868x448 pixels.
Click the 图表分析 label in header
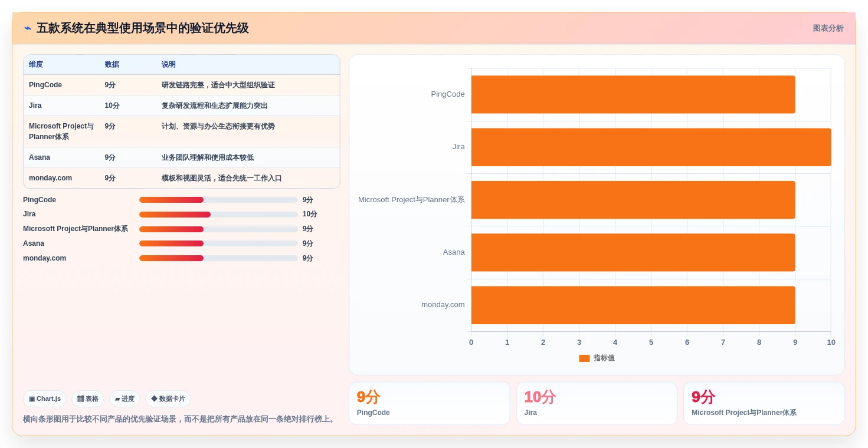tap(828, 28)
